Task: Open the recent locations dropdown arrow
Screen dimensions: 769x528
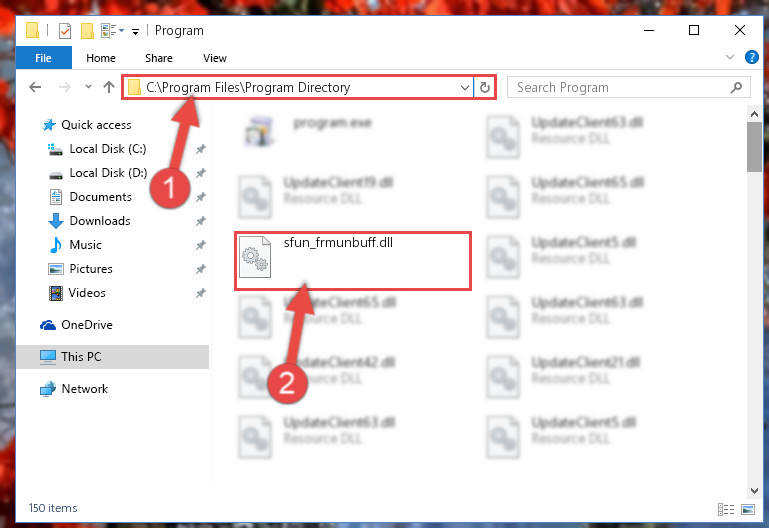Action: tap(88, 87)
